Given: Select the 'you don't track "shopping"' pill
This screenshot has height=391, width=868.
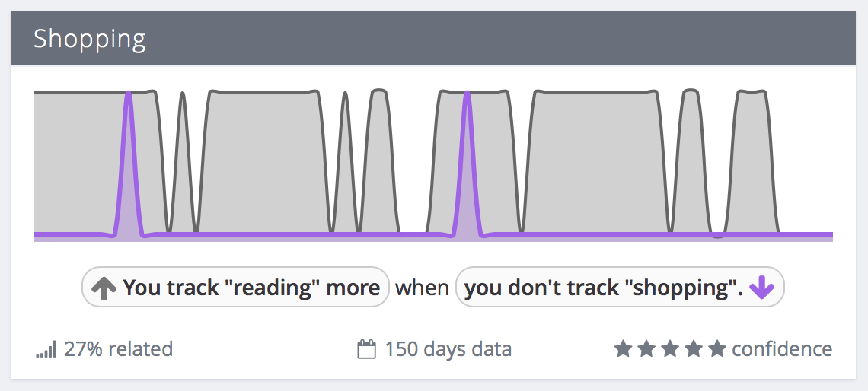Looking at the screenshot, I should [620, 287].
